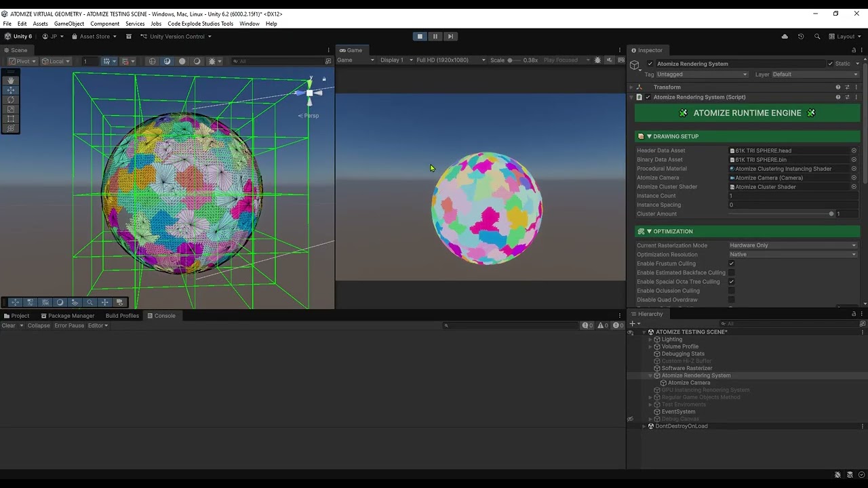The width and height of the screenshot is (868, 488).
Task: Open the Local/Global handle dropdown
Action: click(55, 61)
